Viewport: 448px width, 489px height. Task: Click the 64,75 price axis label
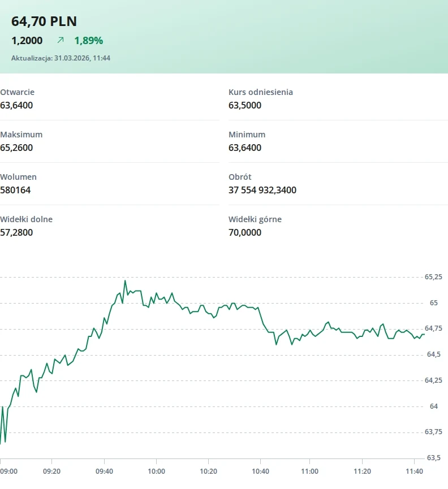pos(433,329)
